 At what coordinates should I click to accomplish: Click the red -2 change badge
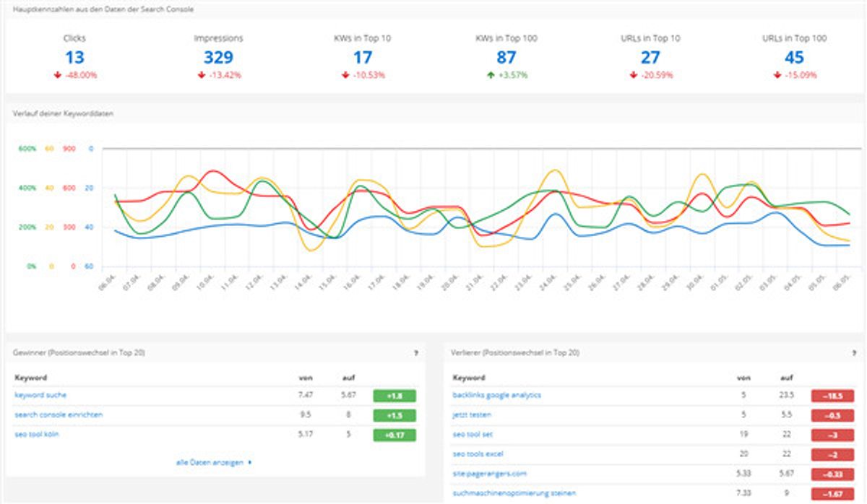(832, 454)
